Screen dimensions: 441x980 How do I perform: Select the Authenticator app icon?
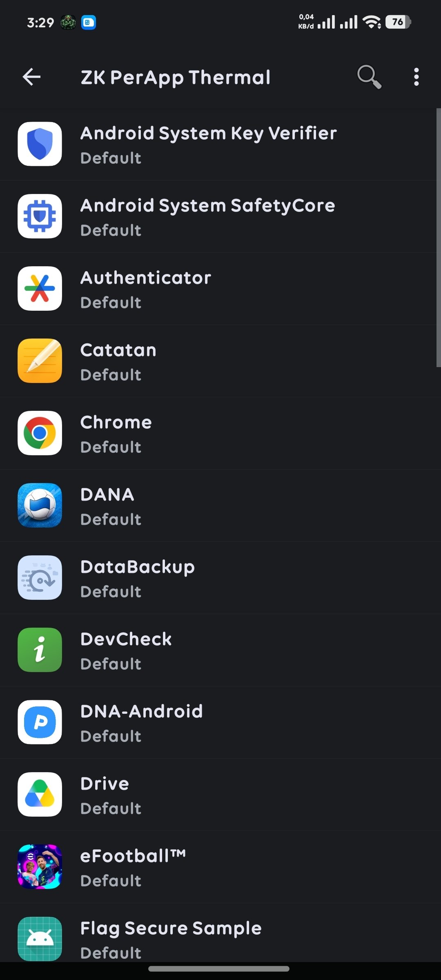tap(40, 288)
